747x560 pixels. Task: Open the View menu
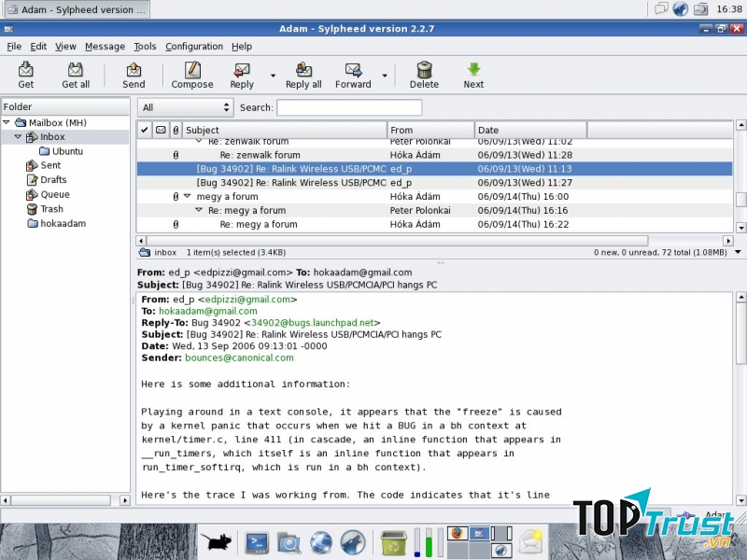coord(65,46)
